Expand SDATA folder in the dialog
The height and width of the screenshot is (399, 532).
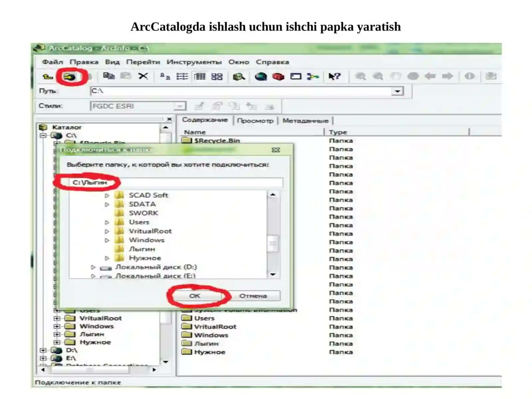pyautogui.click(x=107, y=204)
